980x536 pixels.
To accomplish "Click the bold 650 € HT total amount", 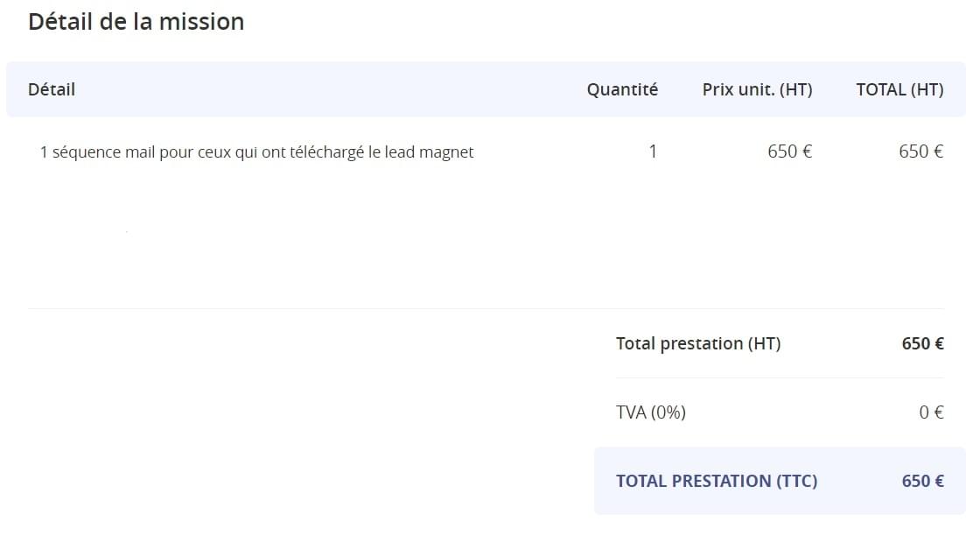I will (x=922, y=343).
